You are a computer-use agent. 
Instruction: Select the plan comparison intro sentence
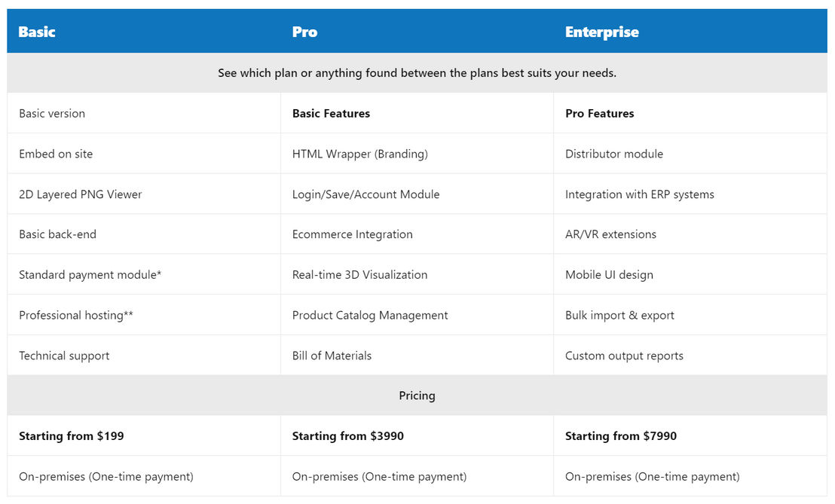pos(417,73)
